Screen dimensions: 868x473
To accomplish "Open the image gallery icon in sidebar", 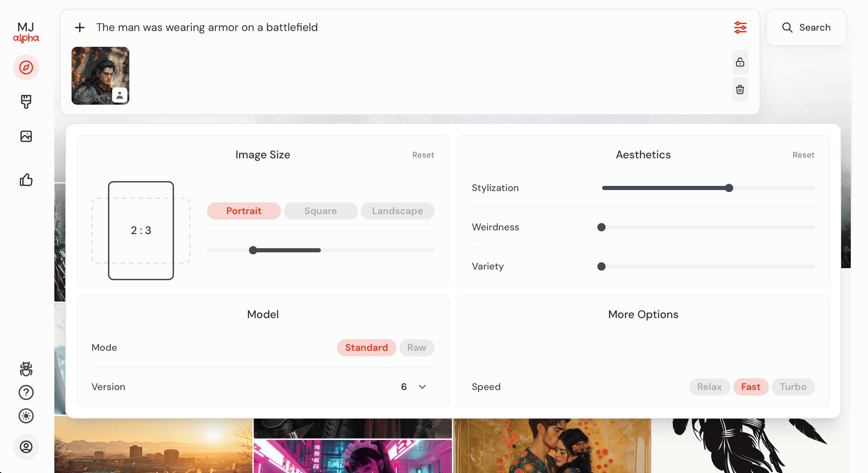I will point(26,136).
